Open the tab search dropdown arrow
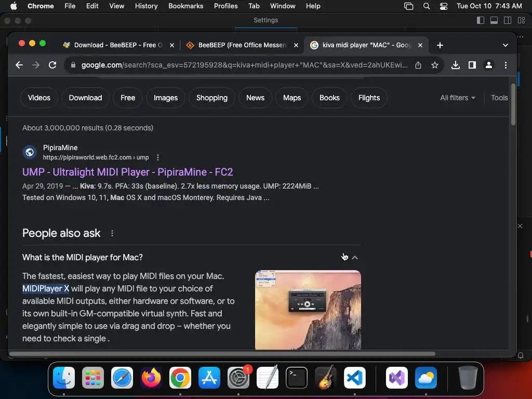 click(505, 45)
